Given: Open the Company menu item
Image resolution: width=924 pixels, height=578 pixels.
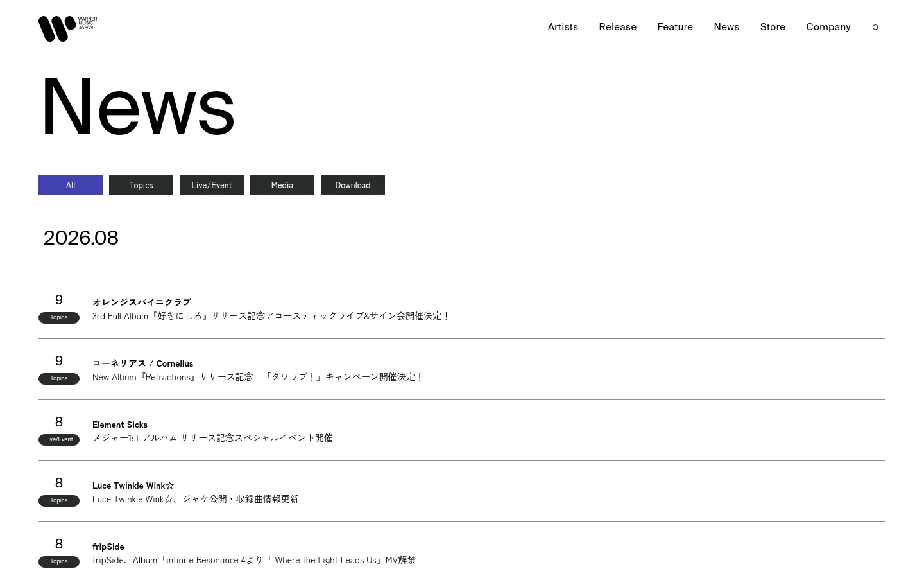Looking at the screenshot, I should click(x=828, y=27).
